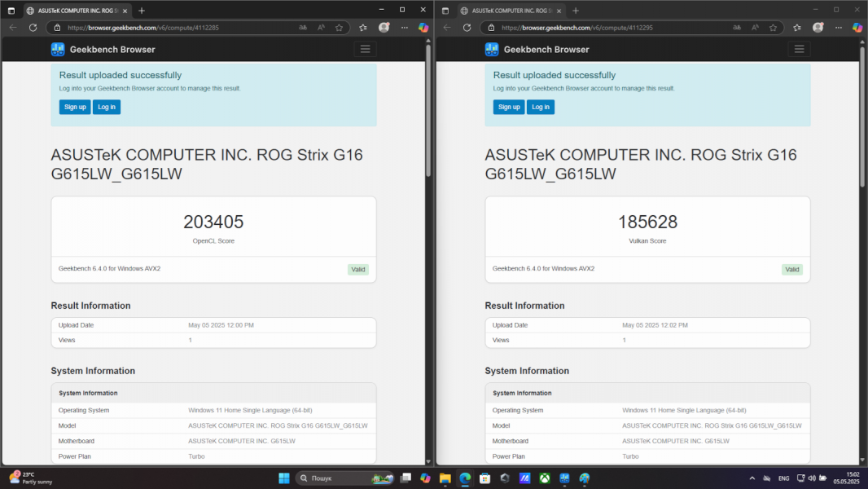View site information lock in the left window

pos(57,28)
